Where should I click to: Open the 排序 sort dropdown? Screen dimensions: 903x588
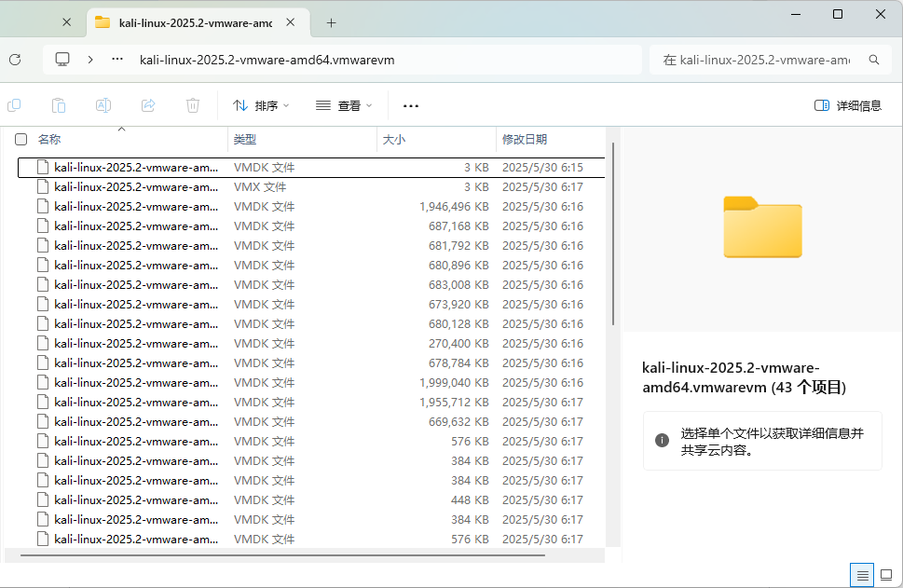261,105
